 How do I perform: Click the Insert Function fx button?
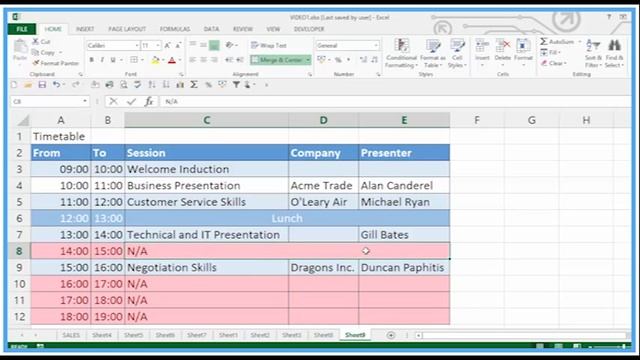tap(149, 102)
